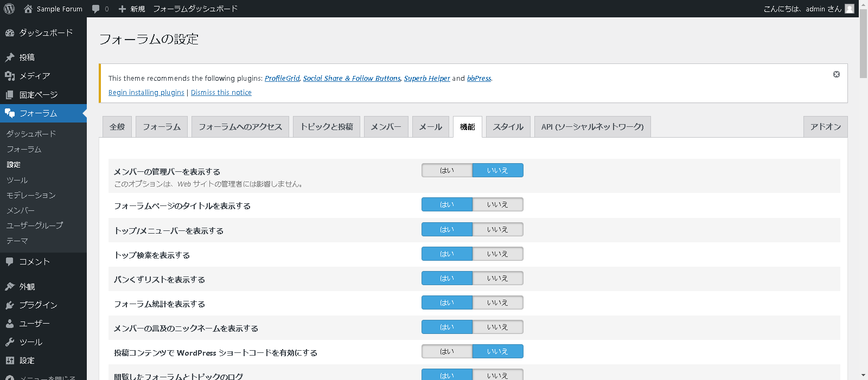Open the 全般 settings tab
This screenshot has width=868, height=380.
[117, 127]
